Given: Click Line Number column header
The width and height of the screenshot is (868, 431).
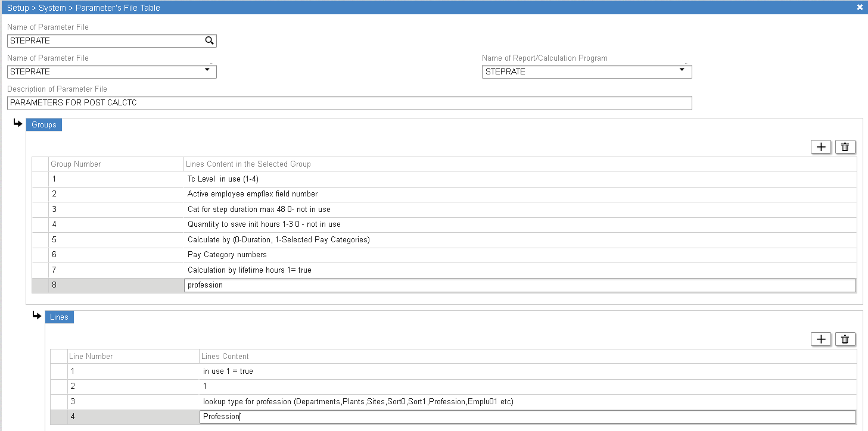Looking at the screenshot, I should pos(133,357).
